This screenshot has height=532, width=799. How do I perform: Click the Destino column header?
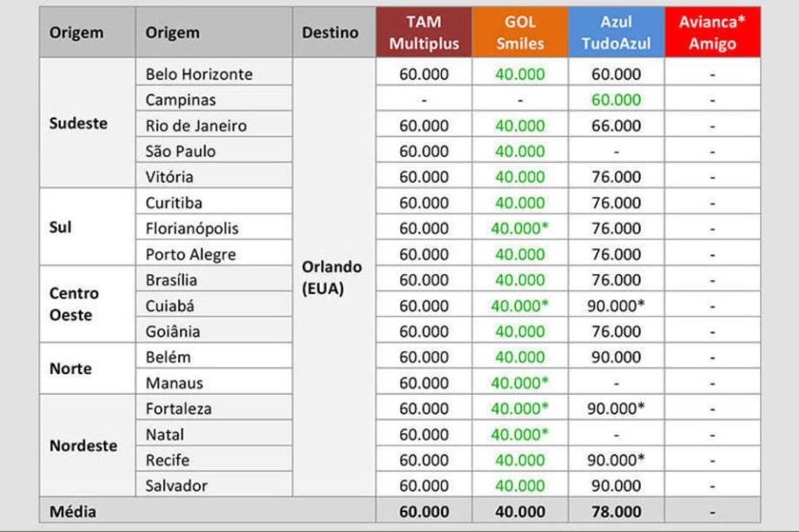click(x=330, y=33)
